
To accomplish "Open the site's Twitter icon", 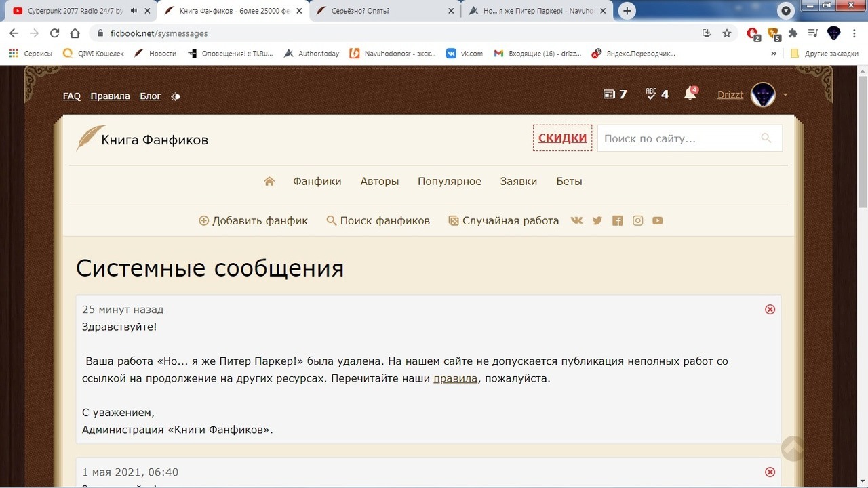I will (x=597, y=220).
